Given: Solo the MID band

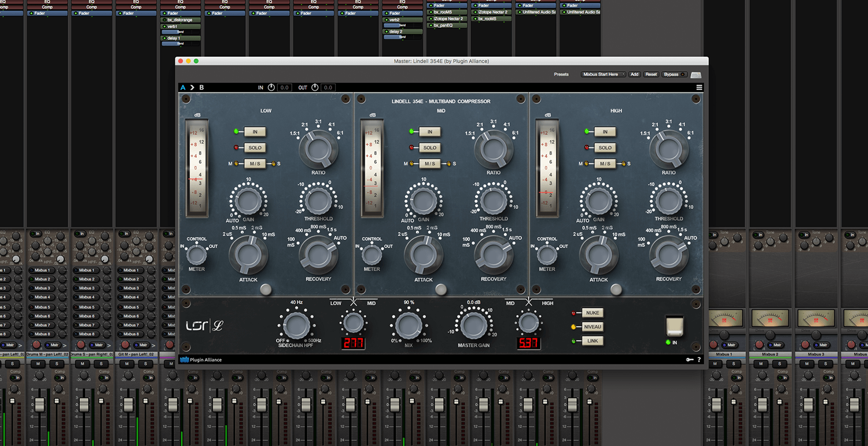Looking at the screenshot, I should [x=430, y=148].
